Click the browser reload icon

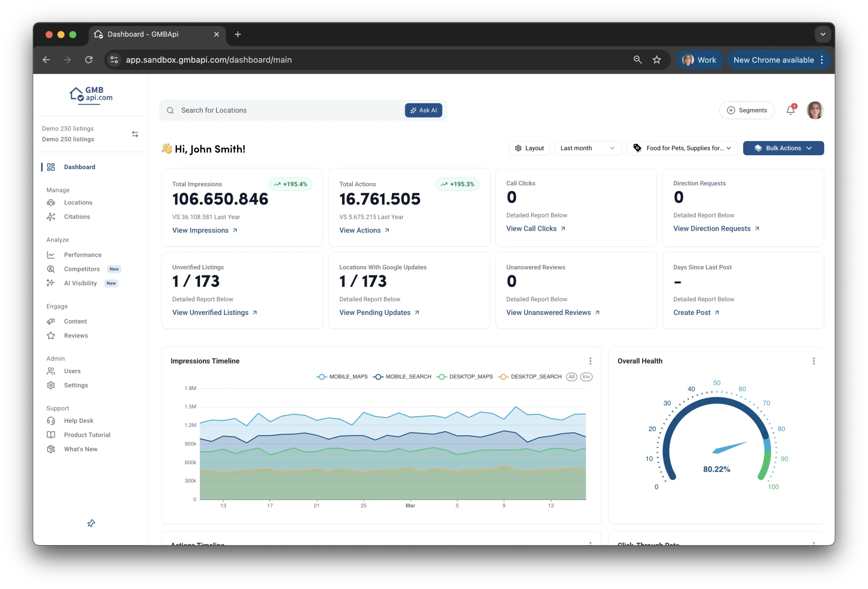(x=88, y=60)
